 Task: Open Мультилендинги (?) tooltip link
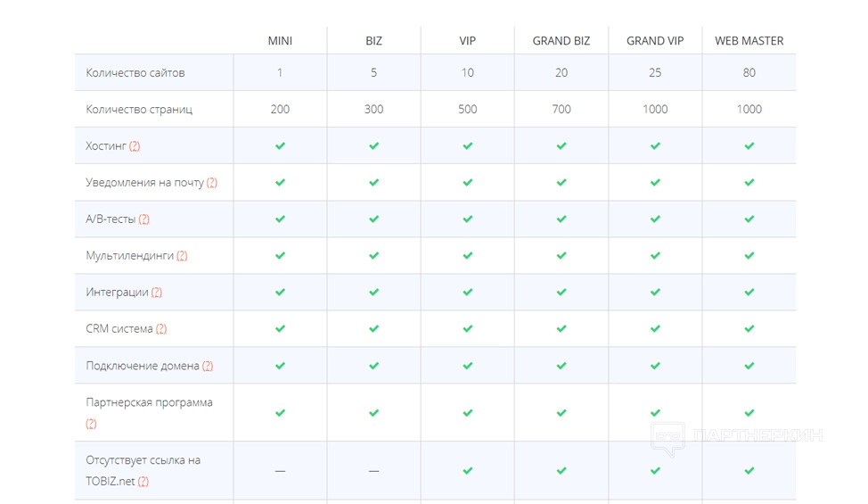tap(182, 256)
